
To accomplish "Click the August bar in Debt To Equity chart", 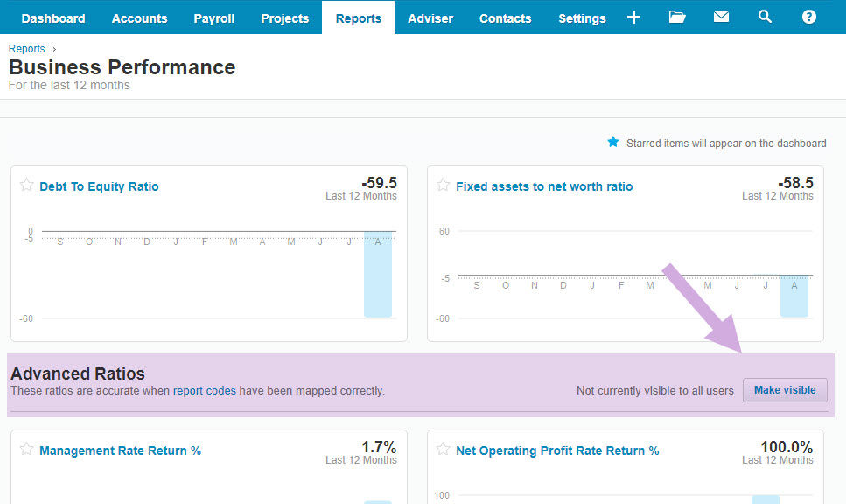I will [x=378, y=276].
